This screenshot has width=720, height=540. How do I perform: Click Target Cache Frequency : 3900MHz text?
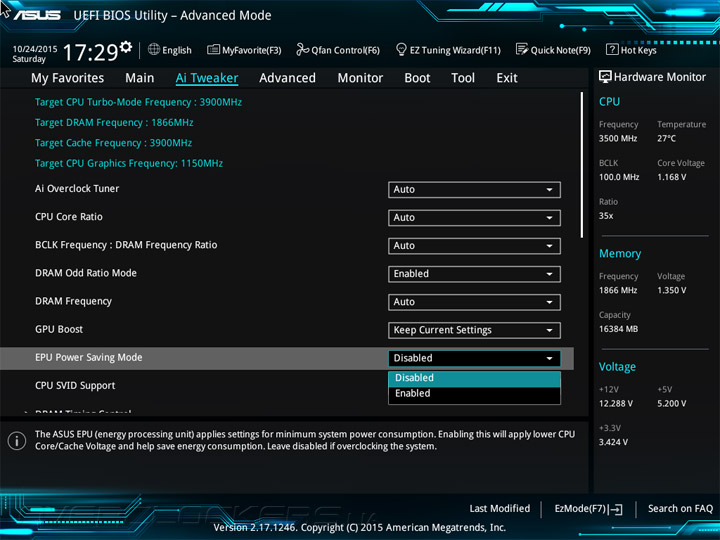click(113, 143)
